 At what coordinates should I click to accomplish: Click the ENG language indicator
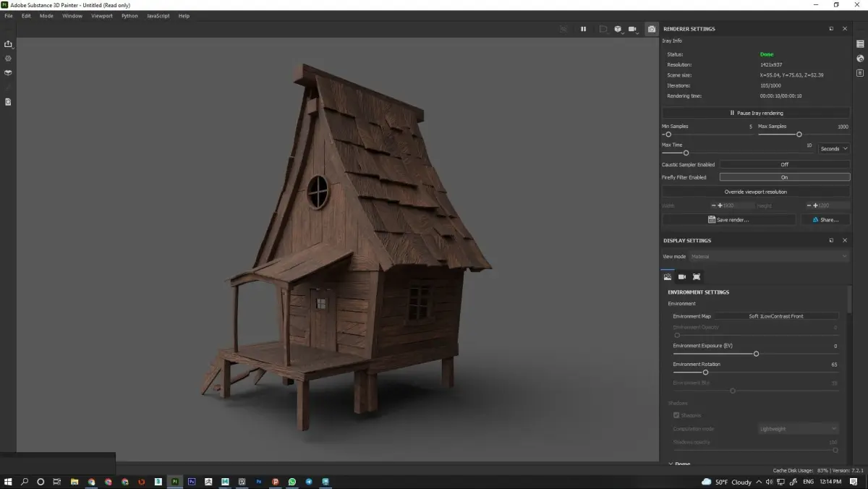(809, 482)
